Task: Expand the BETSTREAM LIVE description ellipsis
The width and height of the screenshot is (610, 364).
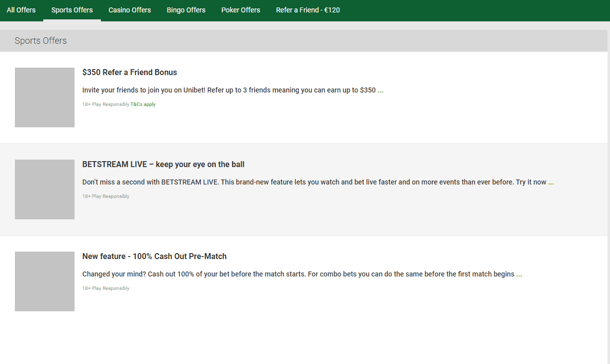Action: click(551, 182)
